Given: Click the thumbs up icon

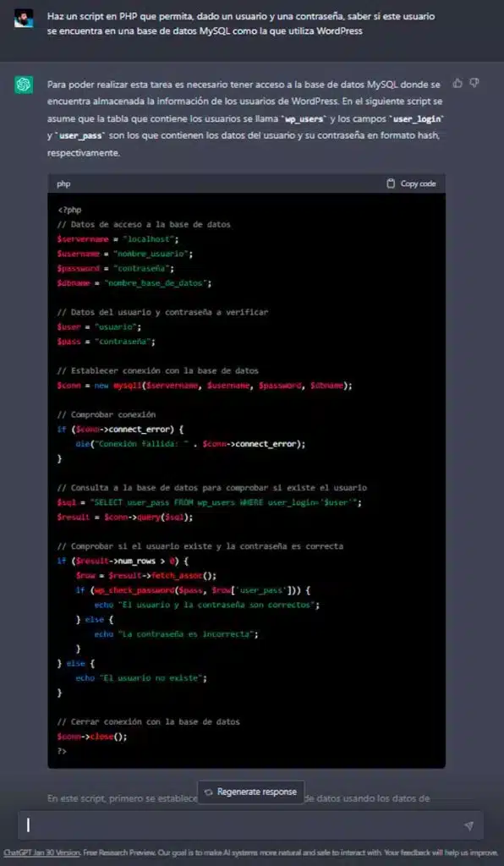Looking at the screenshot, I should (x=457, y=83).
